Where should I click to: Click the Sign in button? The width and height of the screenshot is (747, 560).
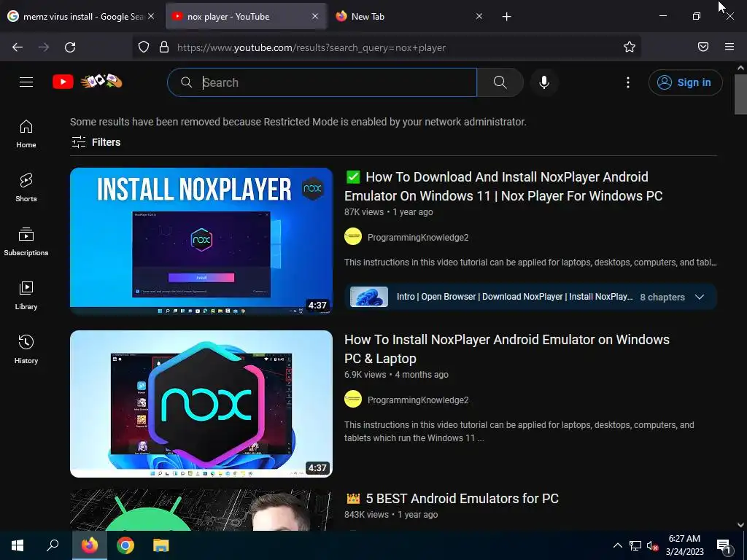pyautogui.click(x=685, y=82)
